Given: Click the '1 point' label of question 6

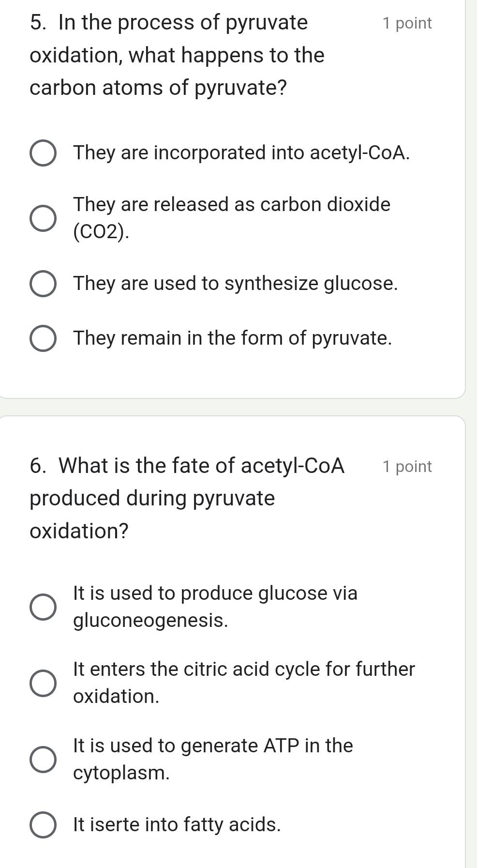Looking at the screenshot, I should click(407, 467).
